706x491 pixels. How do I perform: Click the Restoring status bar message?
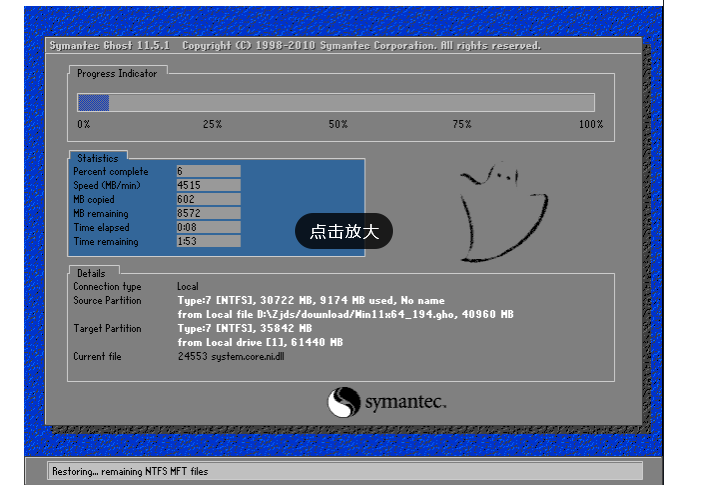[x=130, y=471]
